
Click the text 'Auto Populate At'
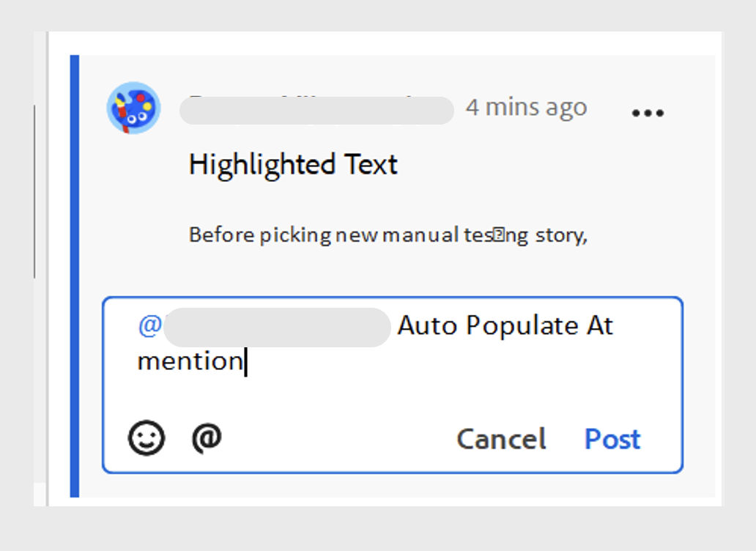[505, 325]
